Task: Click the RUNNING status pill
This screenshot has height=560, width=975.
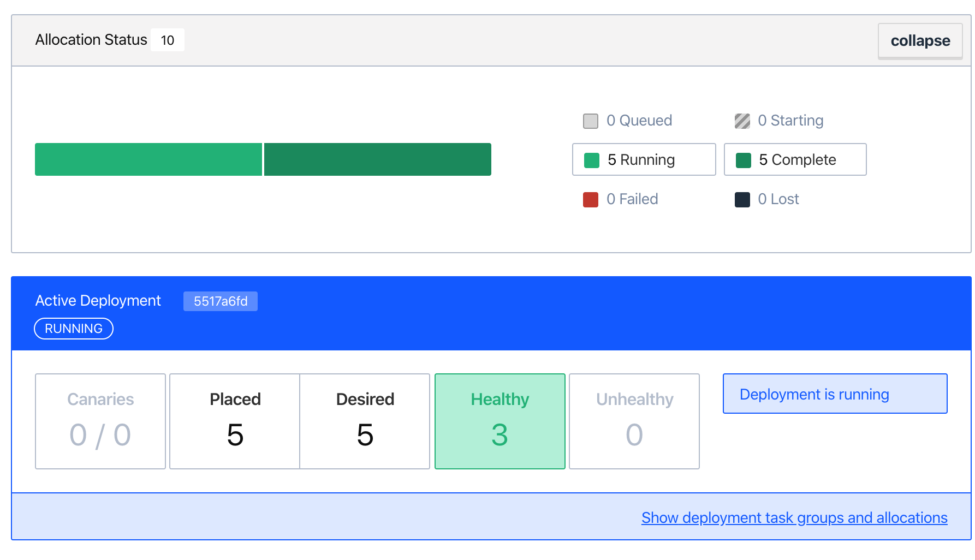Action: (x=74, y=329)
